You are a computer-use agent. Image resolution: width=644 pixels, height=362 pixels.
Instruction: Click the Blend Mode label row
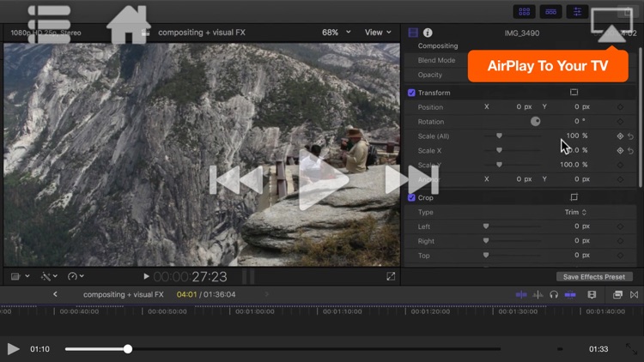[x=436, y=60]
